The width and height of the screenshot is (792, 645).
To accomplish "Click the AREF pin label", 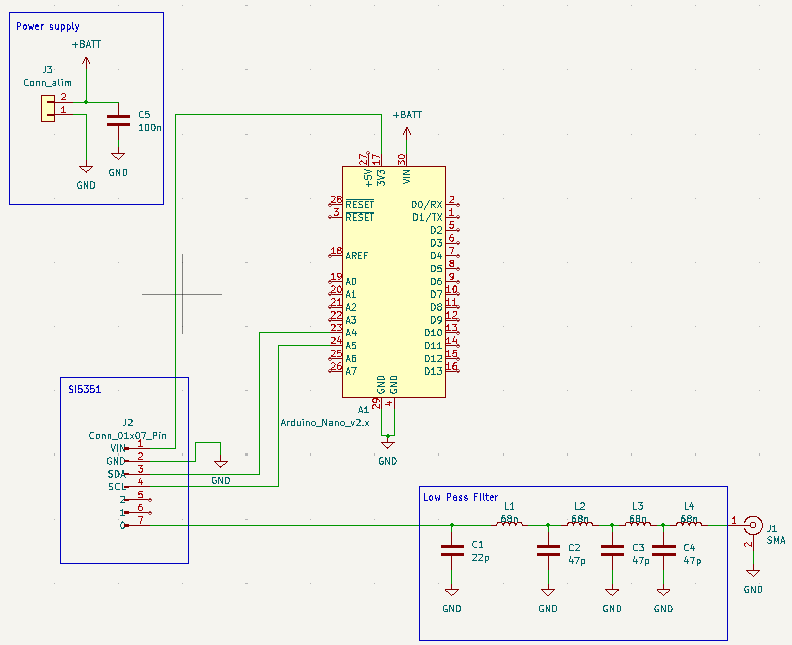I will (x=357, y=256).
